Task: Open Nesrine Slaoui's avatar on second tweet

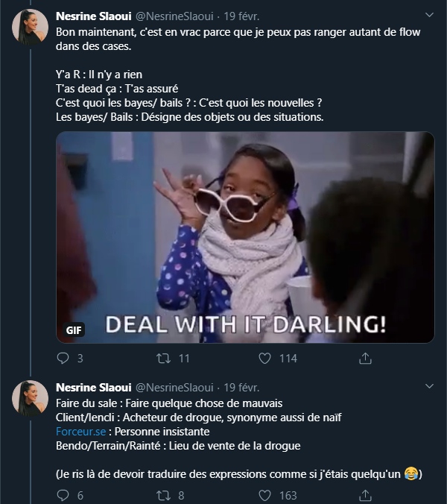Action: pos(30,400)
